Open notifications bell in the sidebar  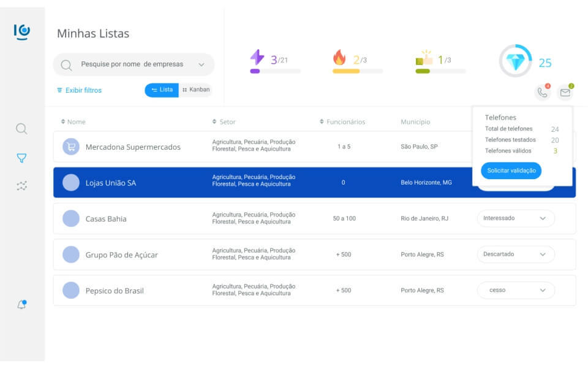pos(22,304)
